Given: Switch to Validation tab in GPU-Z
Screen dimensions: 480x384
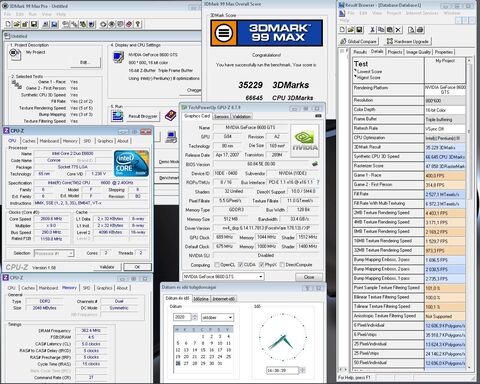Looking at the screenshot, I should pos(242,116).
